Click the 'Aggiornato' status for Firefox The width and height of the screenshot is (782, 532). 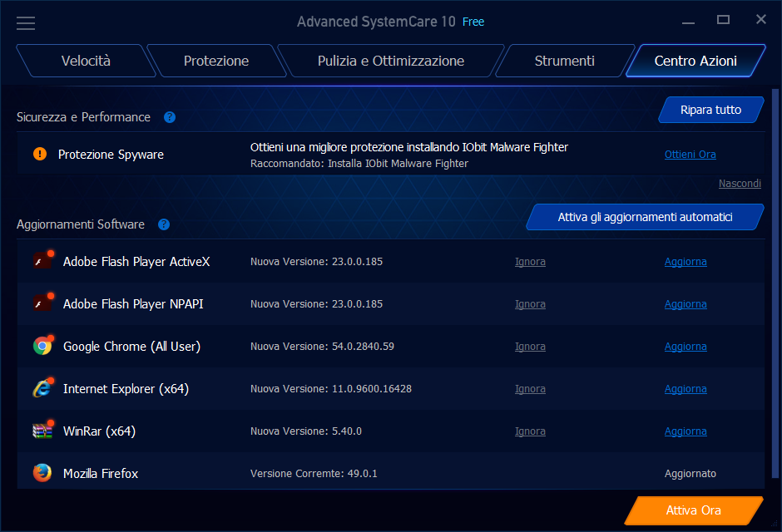pos(690,473)
